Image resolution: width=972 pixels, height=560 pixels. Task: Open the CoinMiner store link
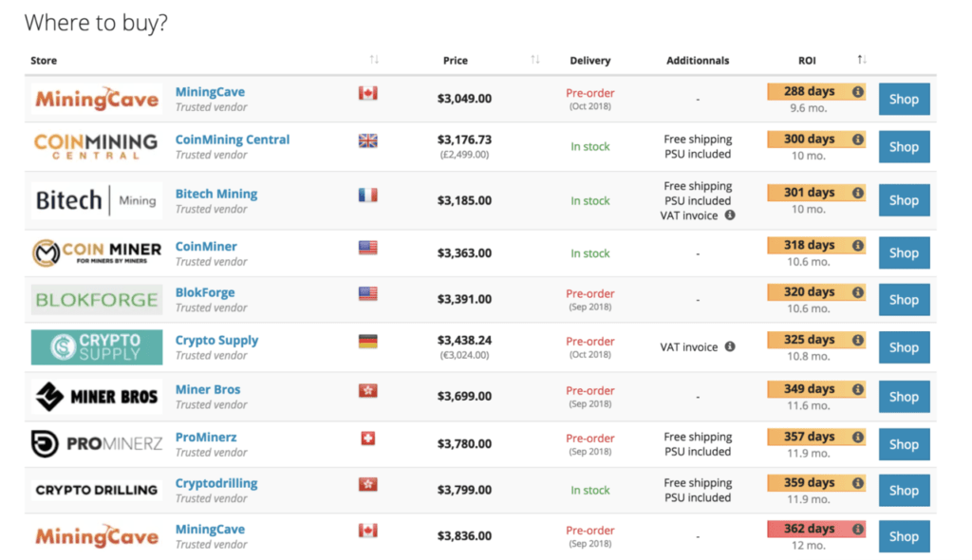(x=206, y=246)
